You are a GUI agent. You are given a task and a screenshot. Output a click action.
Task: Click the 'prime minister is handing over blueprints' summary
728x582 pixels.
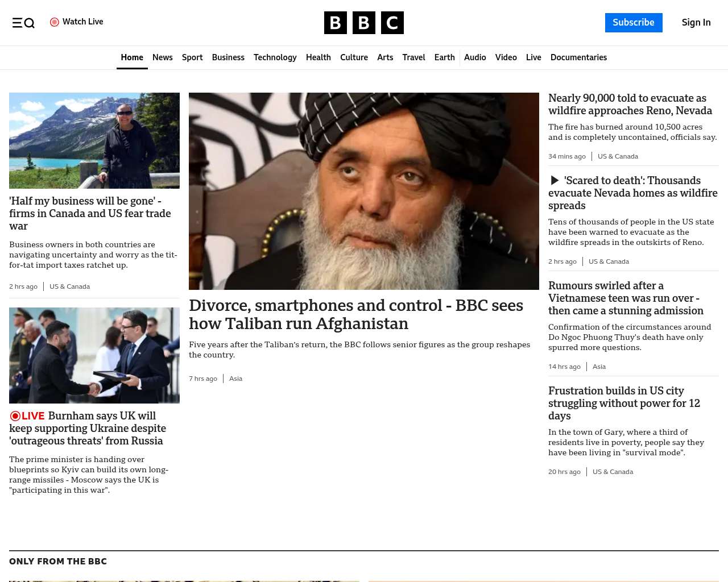(x=89, y=475)
